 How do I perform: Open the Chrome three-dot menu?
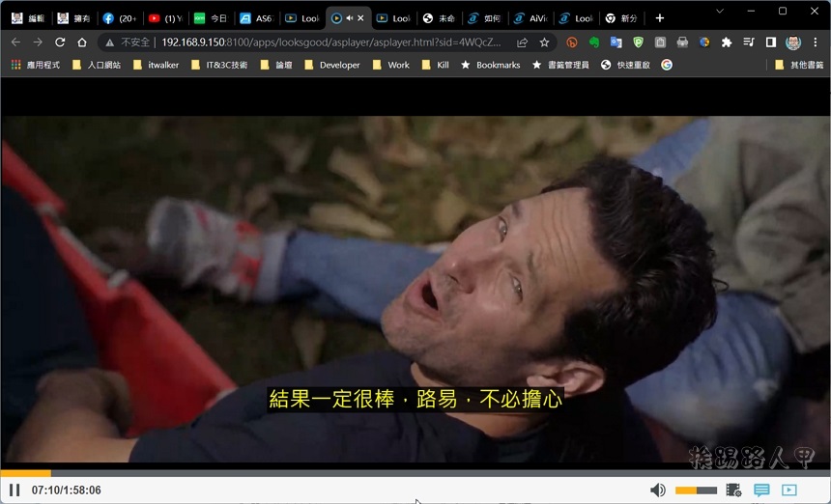816,42
